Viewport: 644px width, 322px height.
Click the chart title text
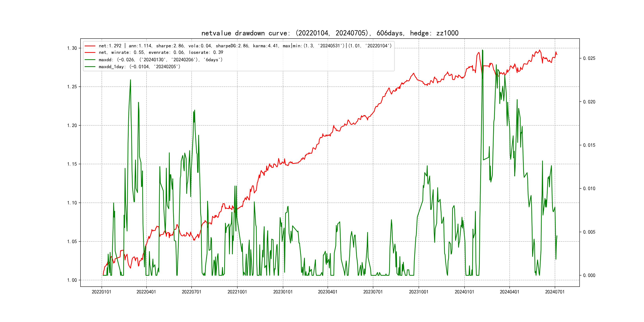[330, 33]
